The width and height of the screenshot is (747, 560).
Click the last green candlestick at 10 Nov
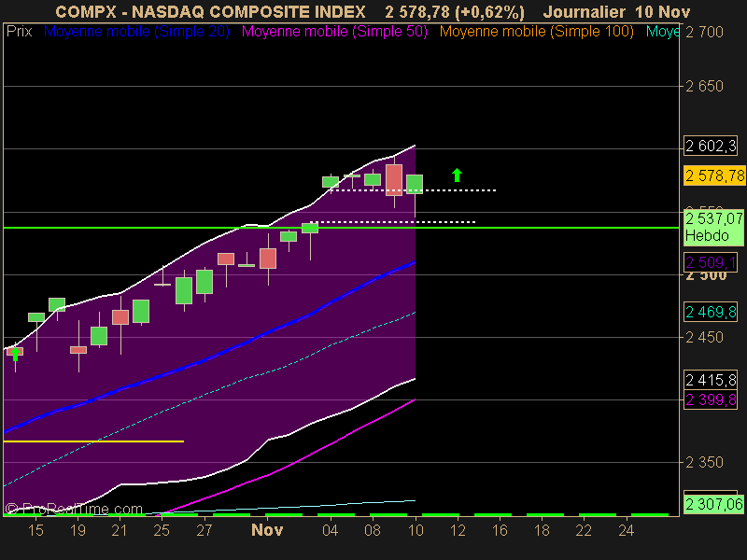click(415, 184)
